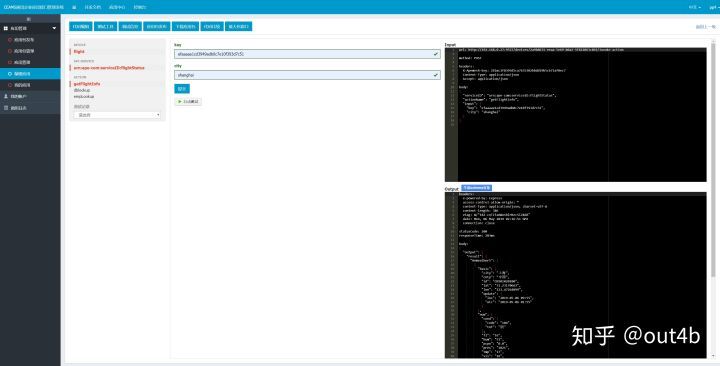
Task: Click the button with the green play icon
Action: 188,101
